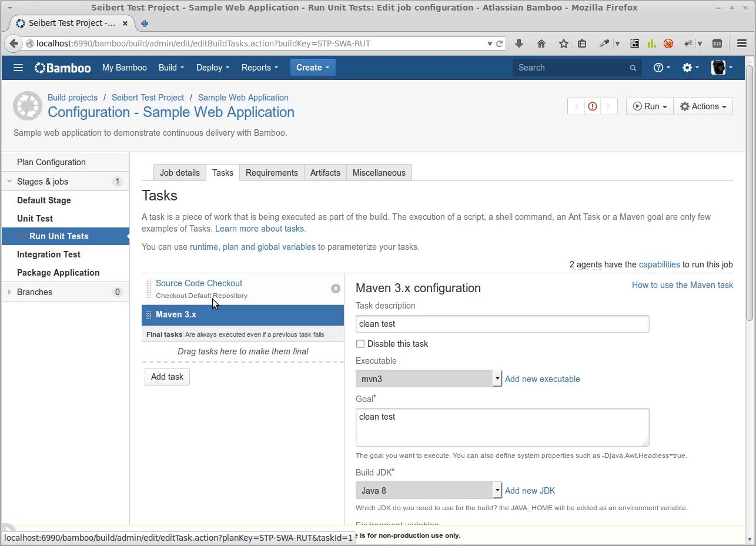Image resolution: width=756 pixels, height=546 pixels.
Task: Click the capabilities link
Action: pyautogui.click(x=660, y=264)
